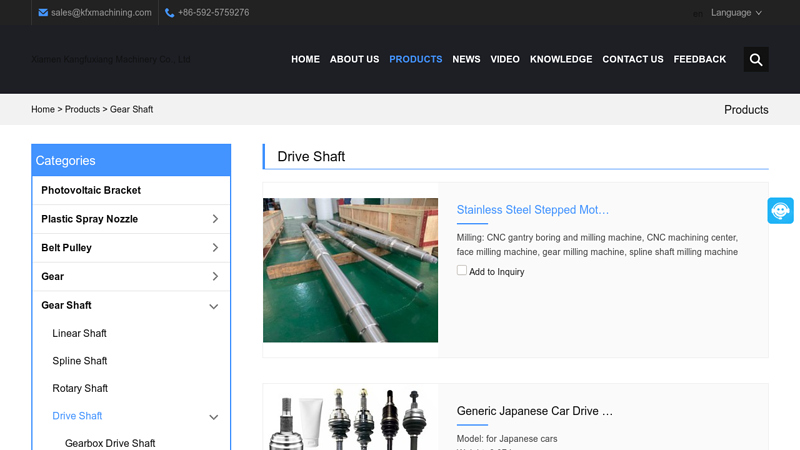Check the Add to Inquiry box
This screenshot has width=800, height=450.
click(462, 270)
